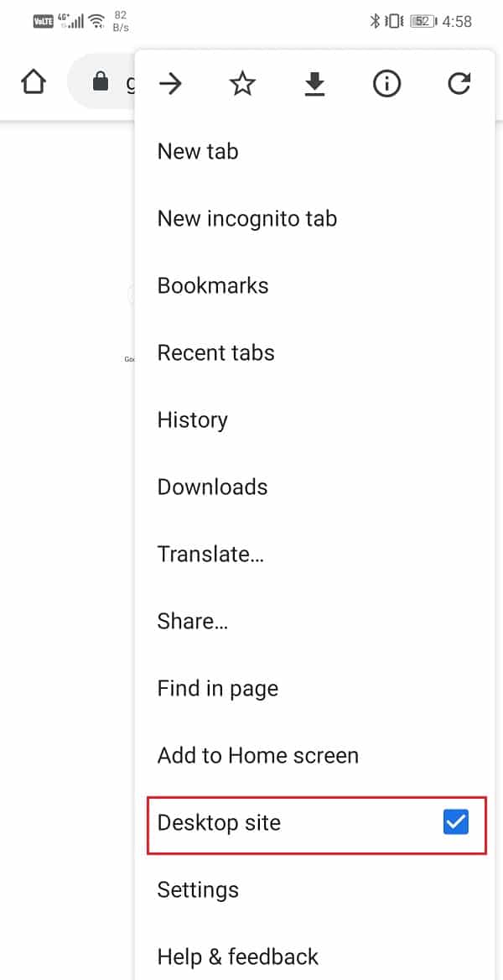Tap the download page icon

coord(315,85)
